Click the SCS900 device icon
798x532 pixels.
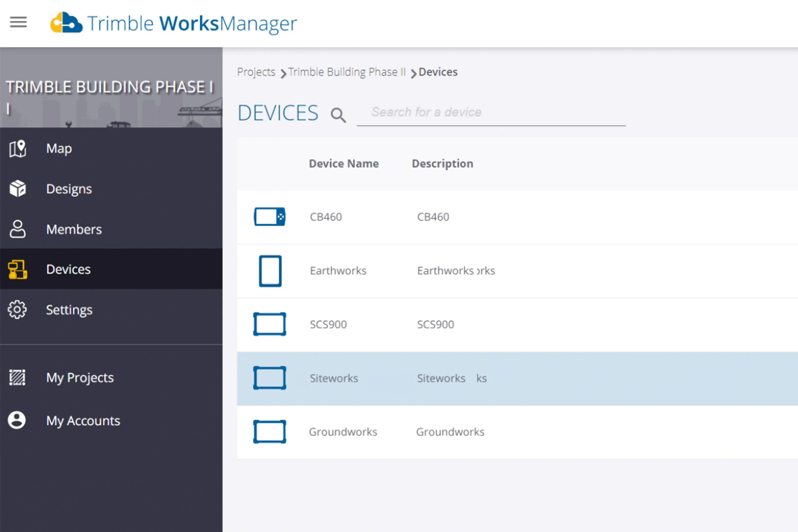[x=269, y=324]
